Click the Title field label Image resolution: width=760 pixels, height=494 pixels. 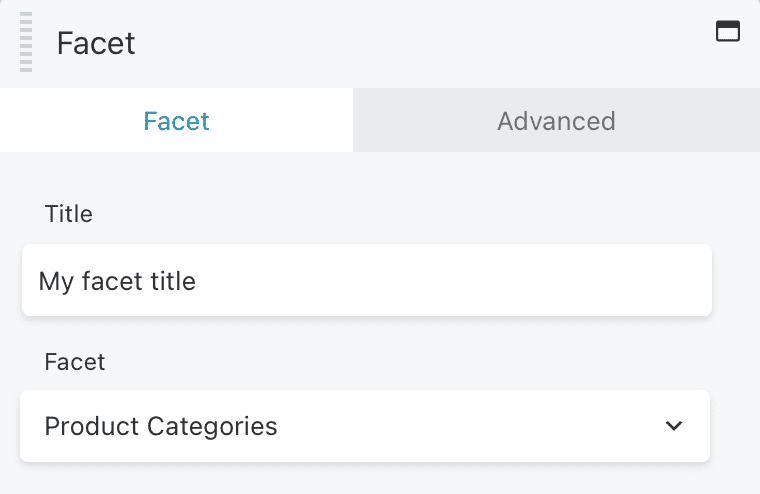tap(68, 214)
